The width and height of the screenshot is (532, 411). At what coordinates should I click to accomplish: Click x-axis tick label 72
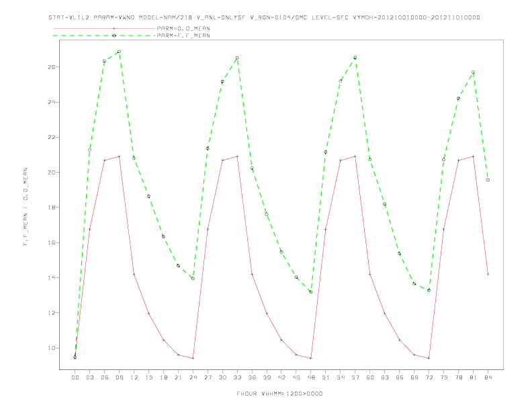[x=429, y=377]
